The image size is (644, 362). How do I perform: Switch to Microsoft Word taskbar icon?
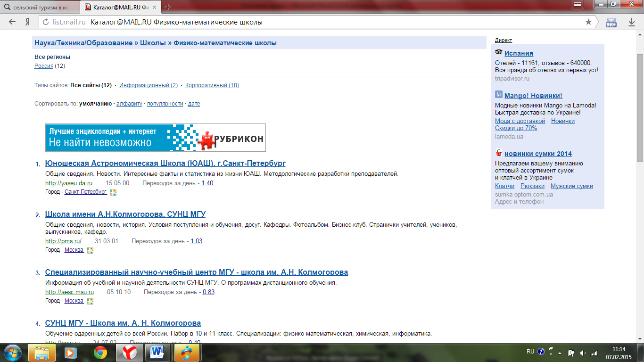pos(158,352)
